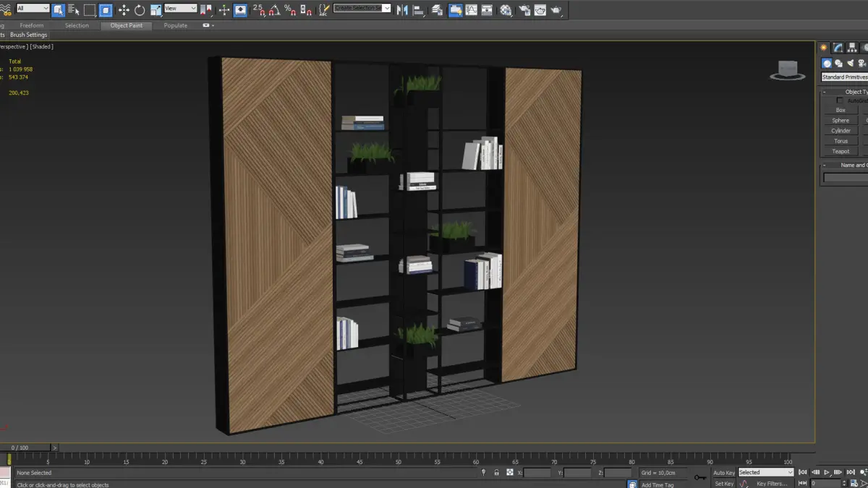Image resolution: width=868 pixels, height=488 pixels.
Task: Click the Select by Name icon
Action: [74, 10]
